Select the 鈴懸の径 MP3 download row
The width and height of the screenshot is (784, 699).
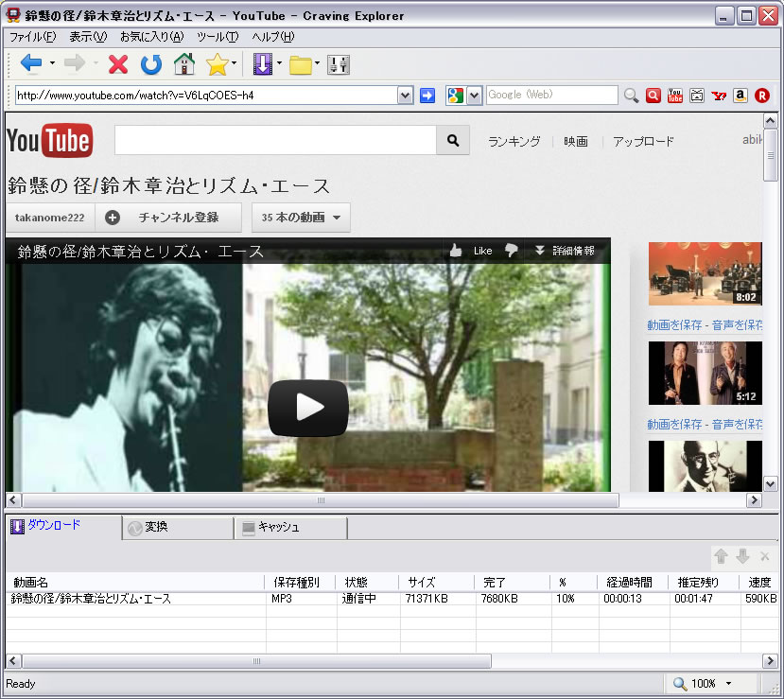click(x=392, y=599)
